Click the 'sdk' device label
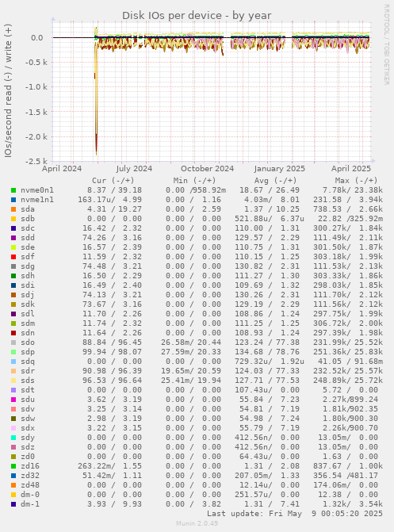Screen dimensions: 394x532 click(x=28, y=304)
